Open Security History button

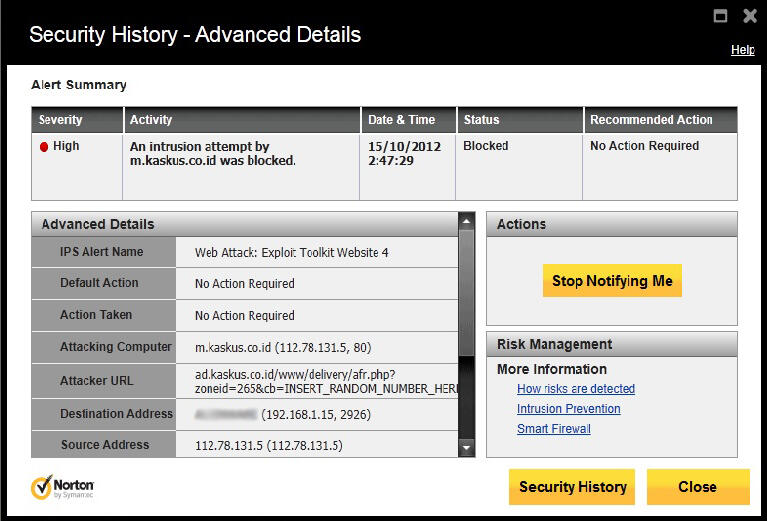[x=572, y=487]
